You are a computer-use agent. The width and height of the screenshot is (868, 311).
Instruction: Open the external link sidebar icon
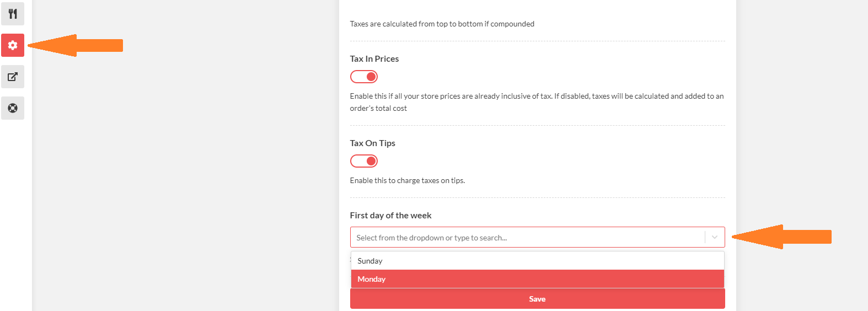13,77
